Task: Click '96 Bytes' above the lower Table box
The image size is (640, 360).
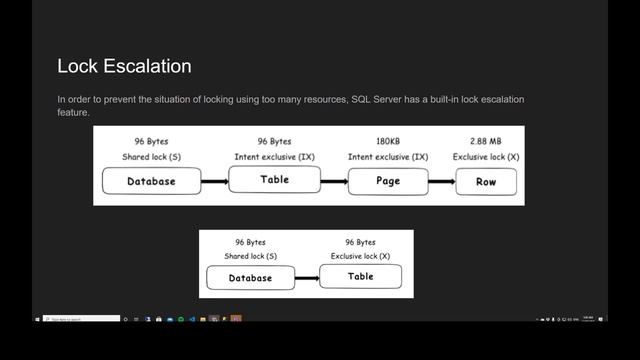Action: pos(360,242)
